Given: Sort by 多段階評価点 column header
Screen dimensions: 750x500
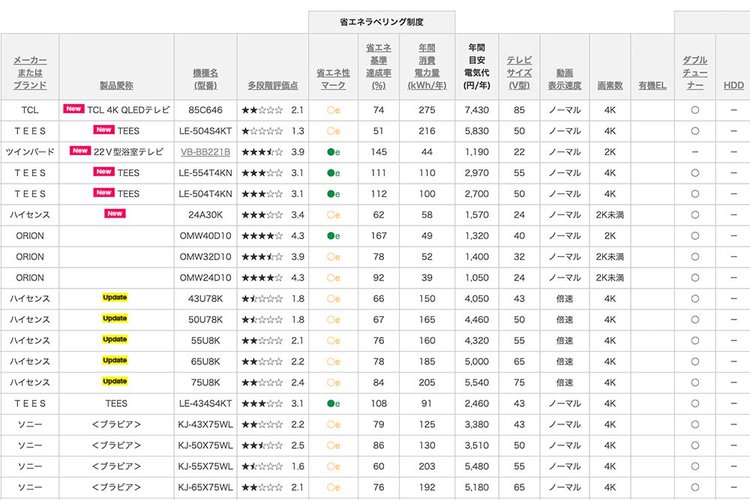Looking at the screenshot, I should pos(273,85).
